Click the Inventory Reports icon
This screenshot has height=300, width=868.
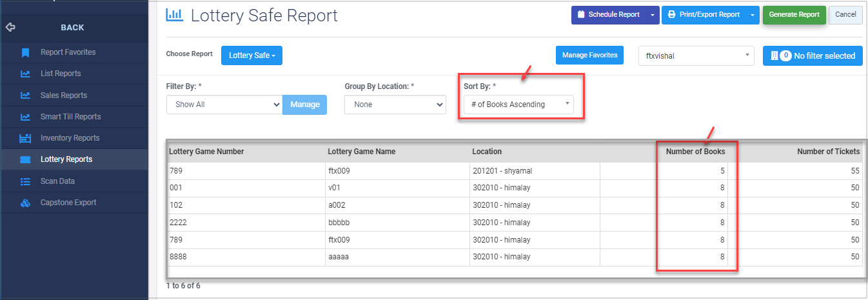tap(25, 138)
